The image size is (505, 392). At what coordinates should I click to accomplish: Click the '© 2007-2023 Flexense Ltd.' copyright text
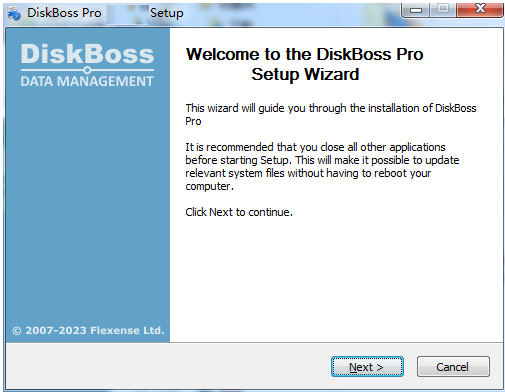pos(88,330)
